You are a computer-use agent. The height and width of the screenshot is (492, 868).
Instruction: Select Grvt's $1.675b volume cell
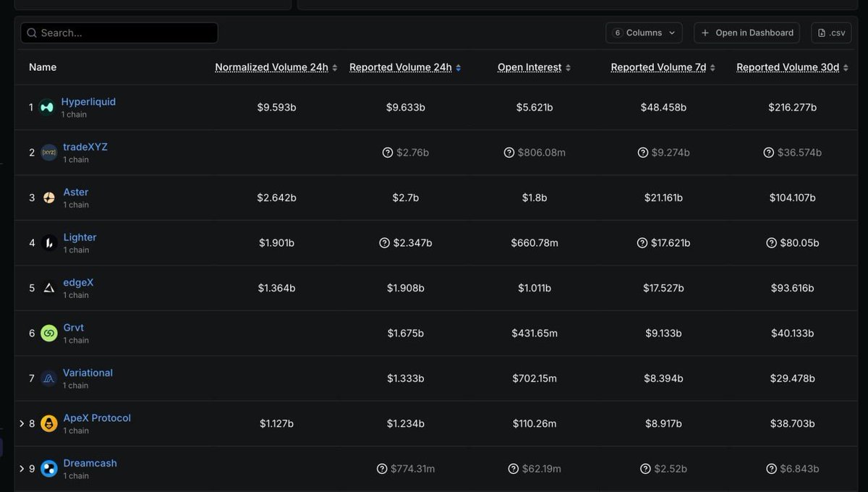click(406, 334)
